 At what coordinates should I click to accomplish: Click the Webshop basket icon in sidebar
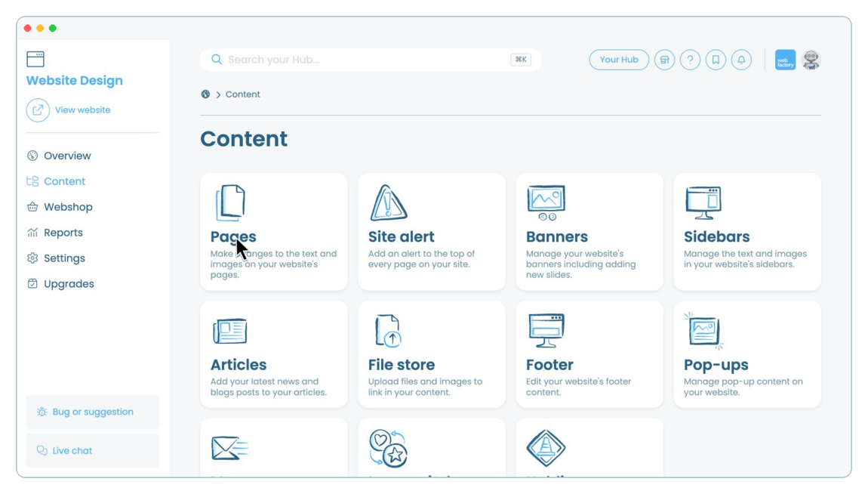(32, 206)
